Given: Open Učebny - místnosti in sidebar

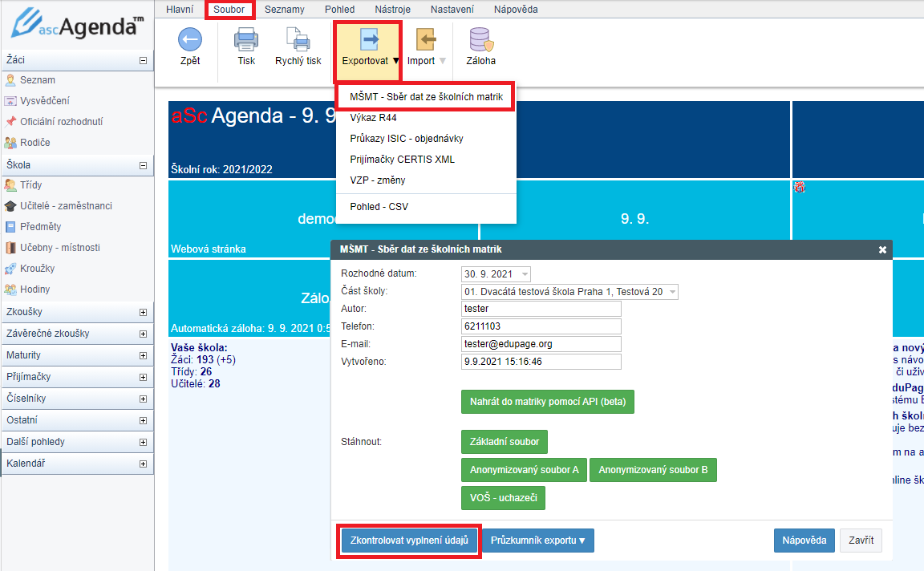Looking at the screenshot, I should pos(60,248).
